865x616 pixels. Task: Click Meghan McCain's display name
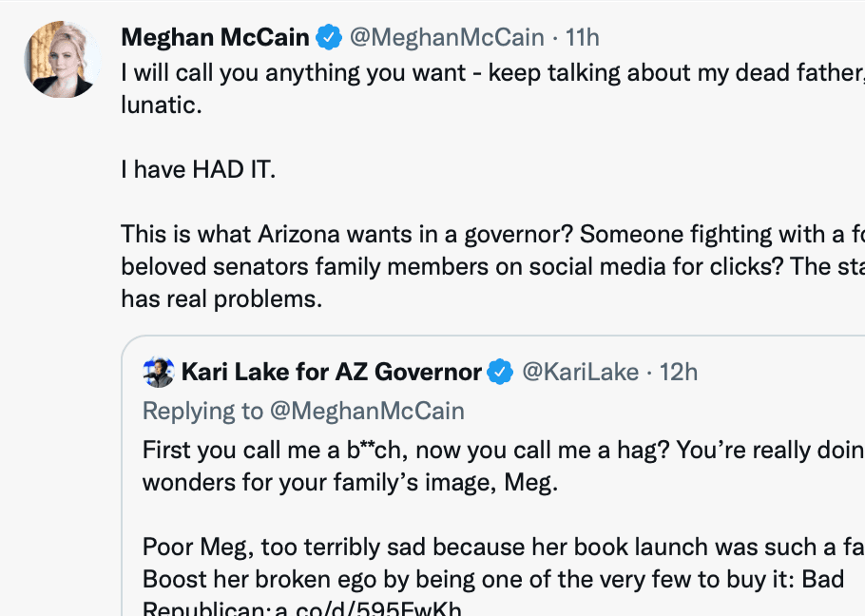coord(214,36)
